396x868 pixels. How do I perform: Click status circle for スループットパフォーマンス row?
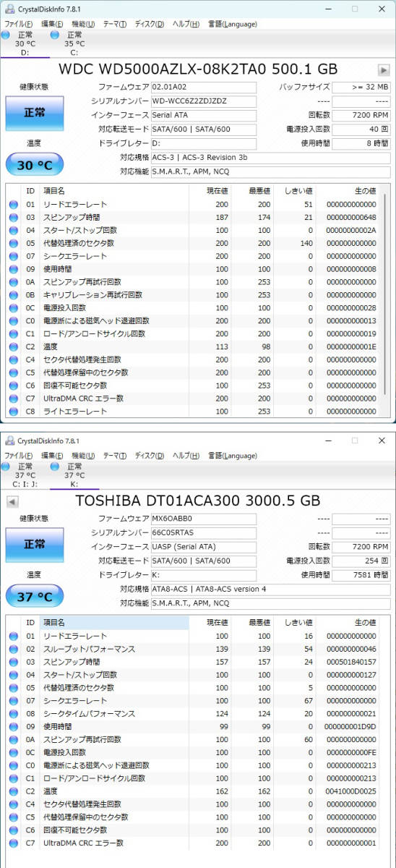point(13,649)
